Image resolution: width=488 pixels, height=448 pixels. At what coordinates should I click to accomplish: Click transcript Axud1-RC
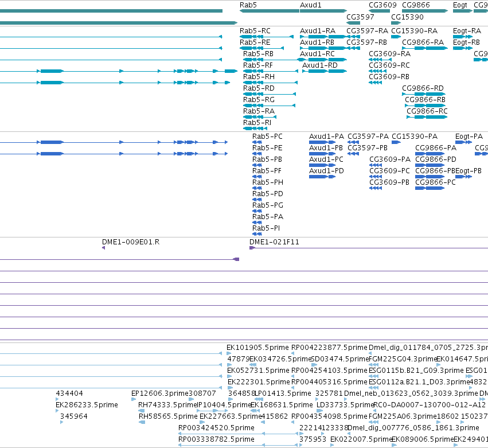pyautogui.click(x=317, y=54)
